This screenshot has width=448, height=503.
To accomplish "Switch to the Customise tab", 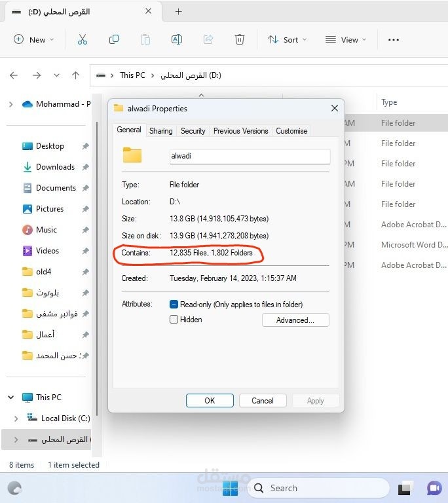I will (291, 131).
